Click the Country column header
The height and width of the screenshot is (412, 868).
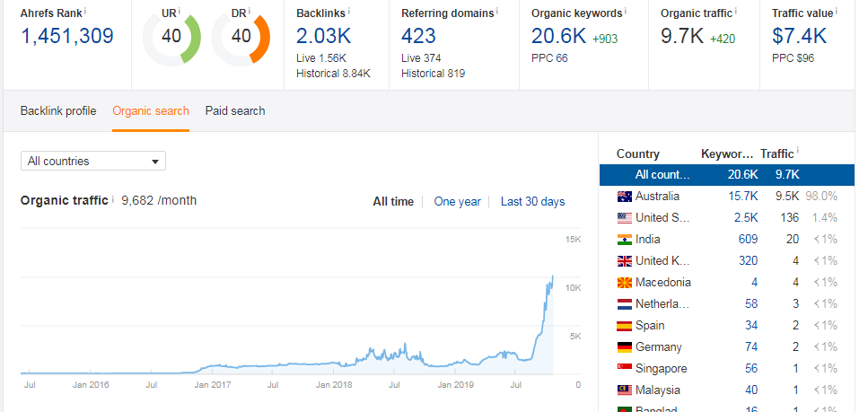(x=637, y=154)
